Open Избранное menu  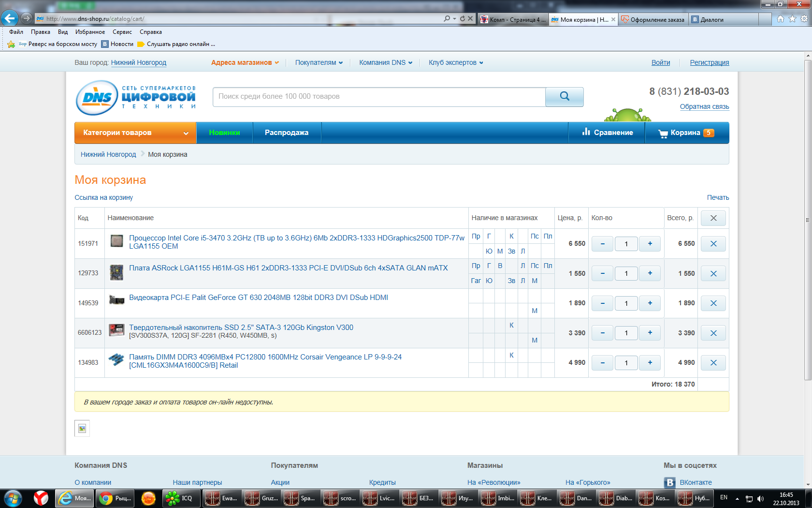pos(90,32)
